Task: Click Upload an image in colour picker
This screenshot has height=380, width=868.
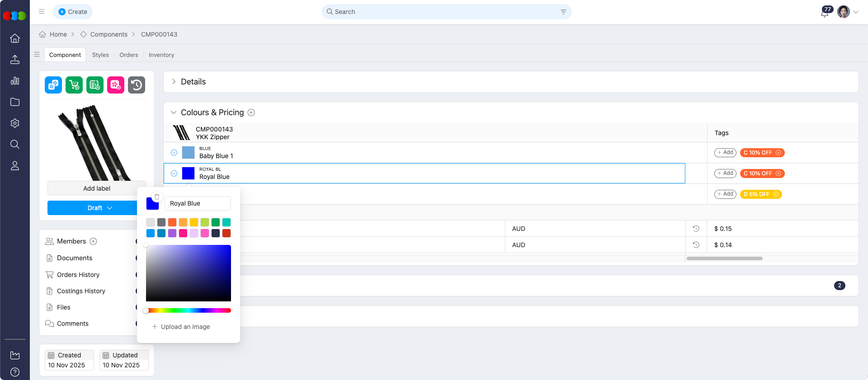Action: (x=181, y=327)
